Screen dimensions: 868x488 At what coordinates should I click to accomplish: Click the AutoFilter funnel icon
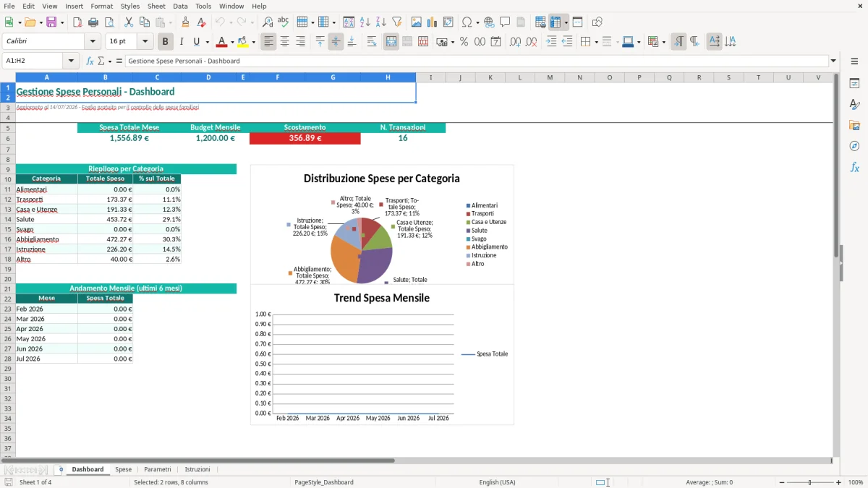pyautogui.click(x=396, y=22)
